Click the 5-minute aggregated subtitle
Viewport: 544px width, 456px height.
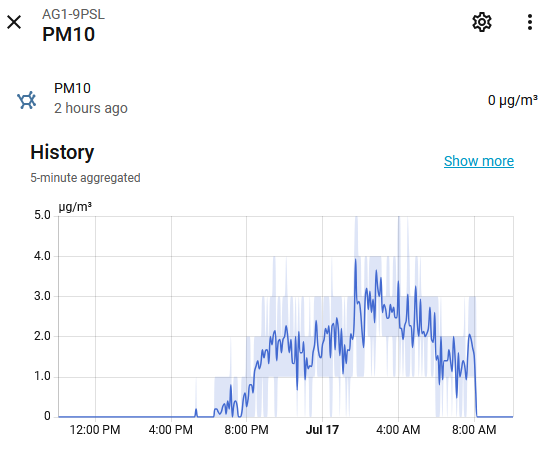pos(85,178)
